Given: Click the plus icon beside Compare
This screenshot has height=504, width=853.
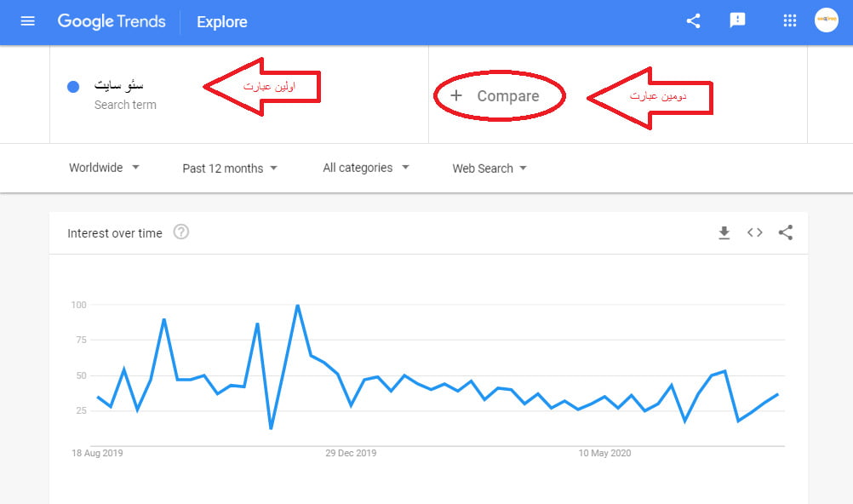Looking at the screenshot, I should pos(456,96).
